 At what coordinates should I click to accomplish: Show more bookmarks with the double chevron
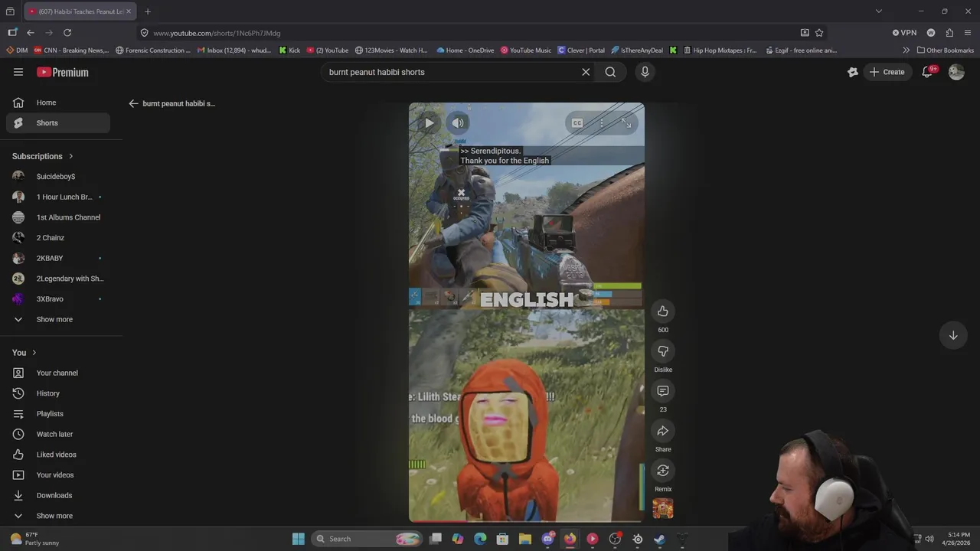pyautogui.click(x=906, y=51)
